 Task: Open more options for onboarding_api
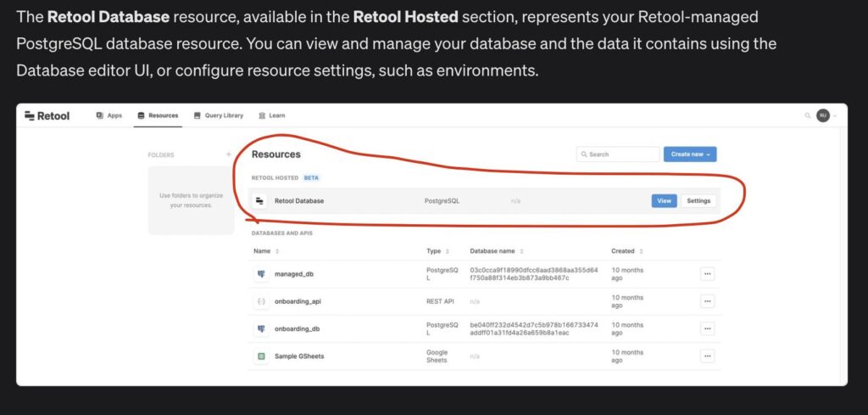point(707,301)
